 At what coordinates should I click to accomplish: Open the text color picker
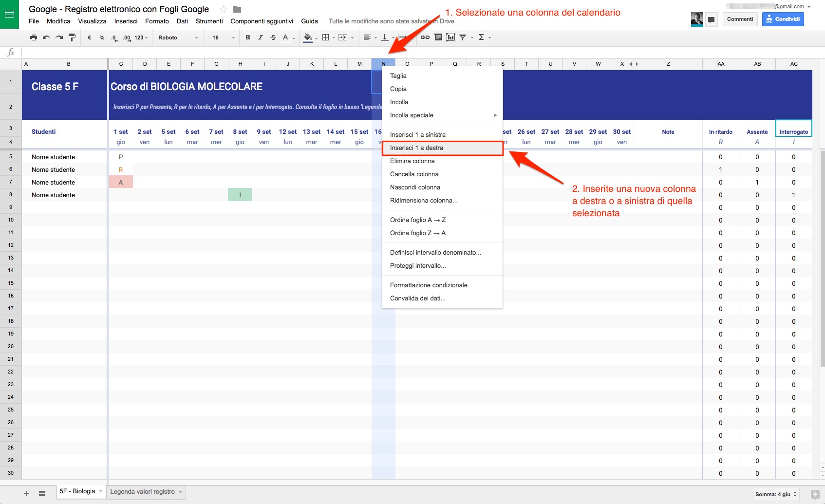285,37
